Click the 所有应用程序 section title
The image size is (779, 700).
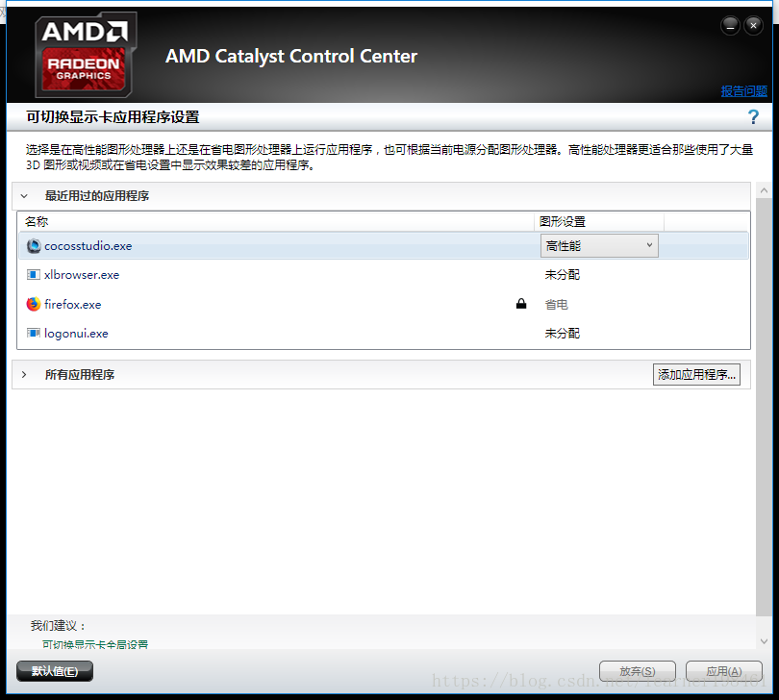(80, 375)
